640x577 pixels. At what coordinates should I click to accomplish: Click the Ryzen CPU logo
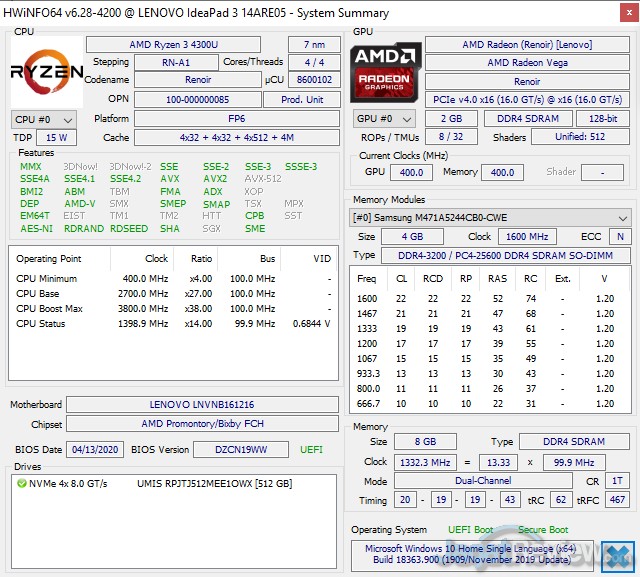[46, 72]
